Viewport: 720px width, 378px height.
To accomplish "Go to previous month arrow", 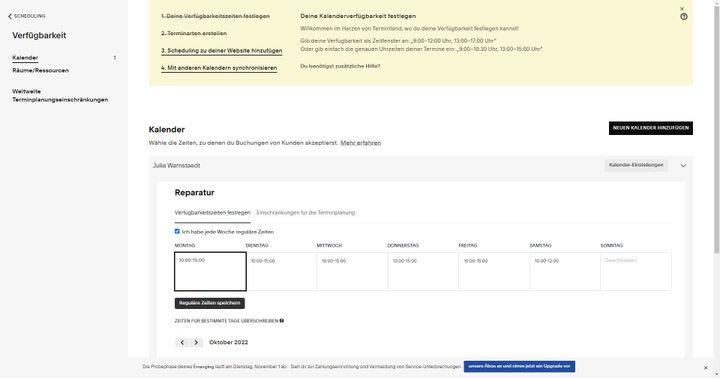I will pos(182,343).
